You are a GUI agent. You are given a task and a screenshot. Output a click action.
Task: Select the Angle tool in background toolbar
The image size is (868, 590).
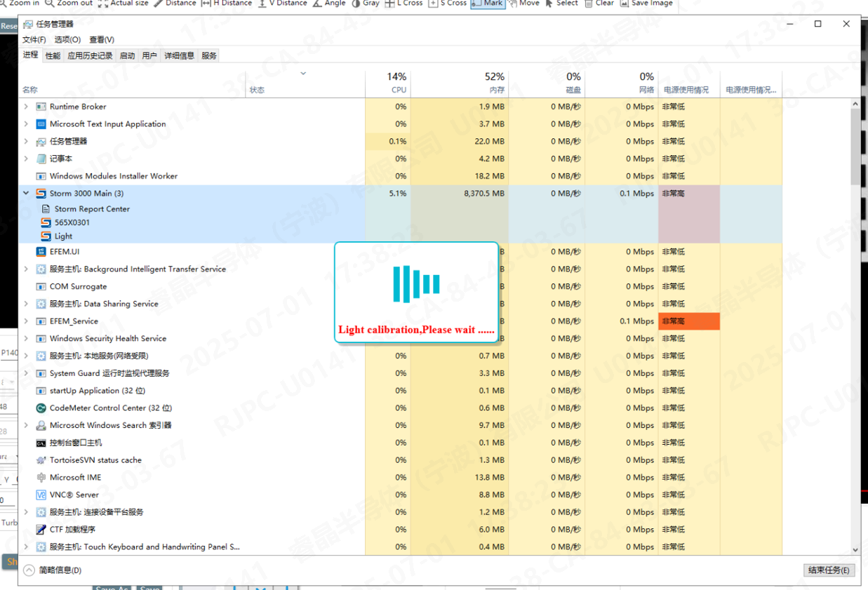click(330, 3)
